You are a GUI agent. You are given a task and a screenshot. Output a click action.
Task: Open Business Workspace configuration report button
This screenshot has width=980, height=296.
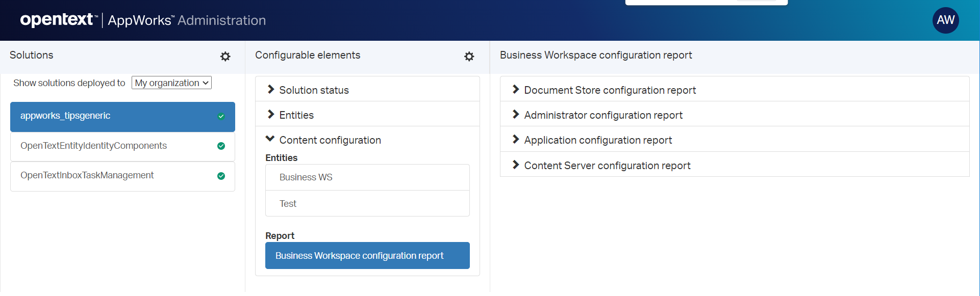coord(367,256)
